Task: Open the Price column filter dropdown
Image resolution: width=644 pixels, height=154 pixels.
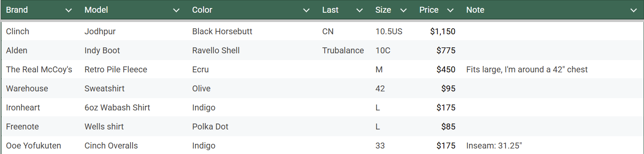Action: [450, 10]
